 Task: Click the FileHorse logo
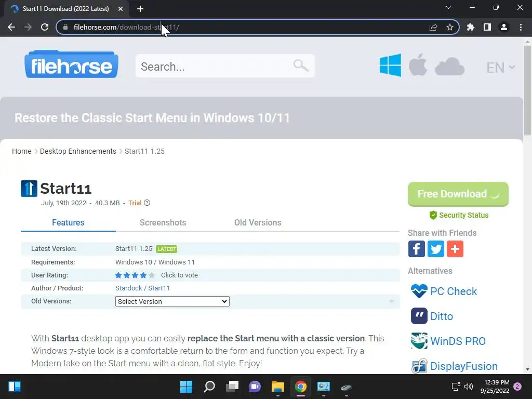71,64
